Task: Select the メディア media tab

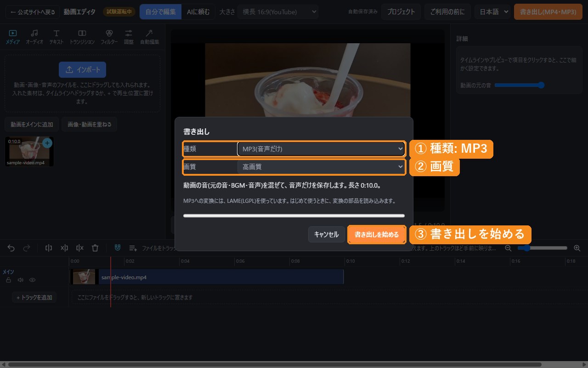Action: (13, 37)
